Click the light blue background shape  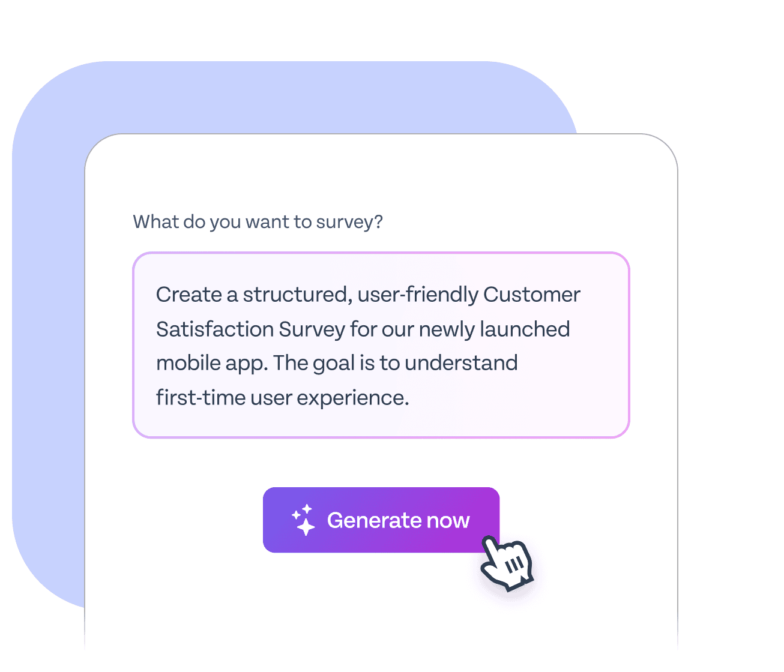coord(48,360)
